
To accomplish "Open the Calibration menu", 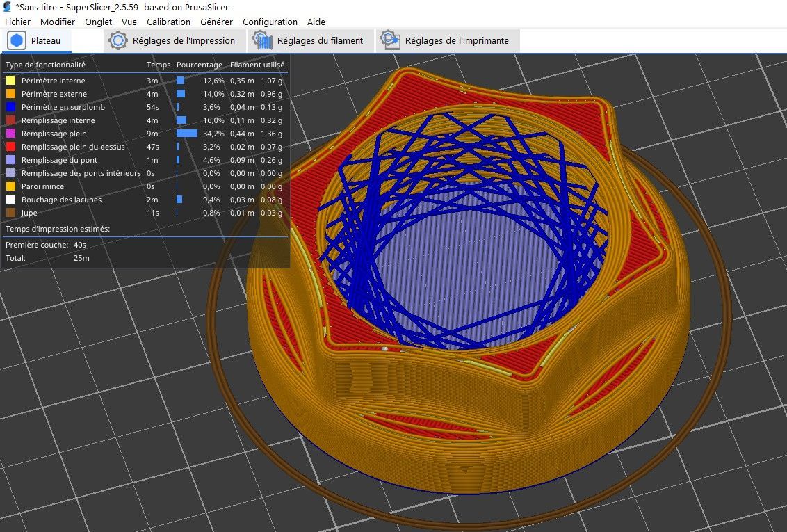I will 168,22.
